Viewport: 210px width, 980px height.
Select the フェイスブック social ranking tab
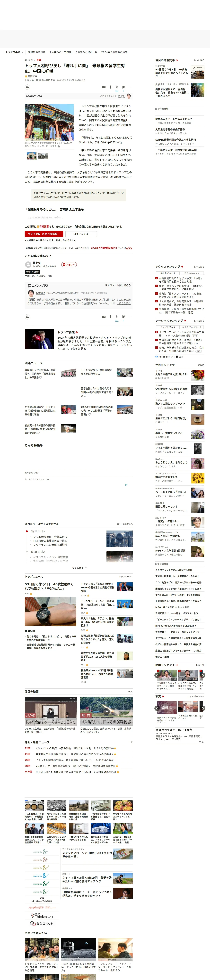[x=168, y=327]
